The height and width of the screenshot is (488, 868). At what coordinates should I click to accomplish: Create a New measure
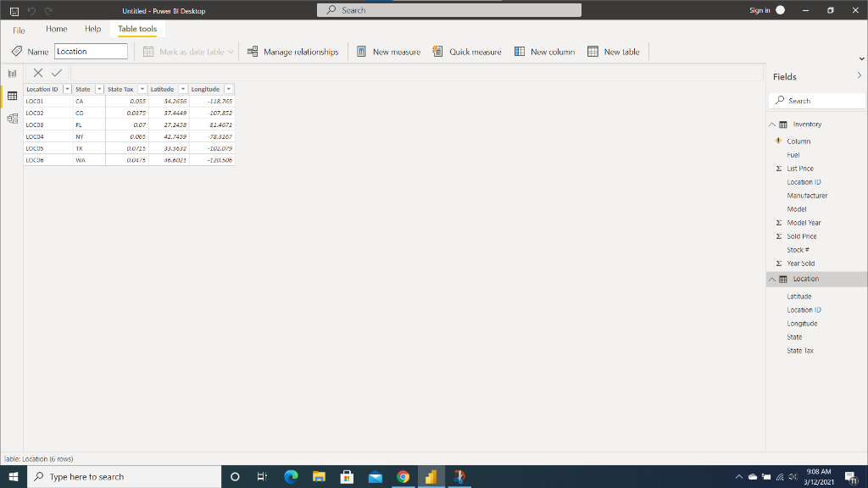(388, 52)
